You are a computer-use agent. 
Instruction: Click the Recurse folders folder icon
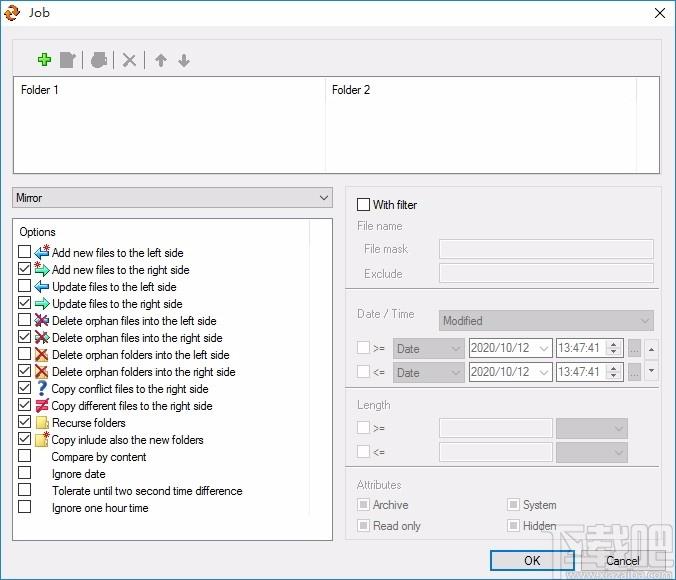[42, 423]
